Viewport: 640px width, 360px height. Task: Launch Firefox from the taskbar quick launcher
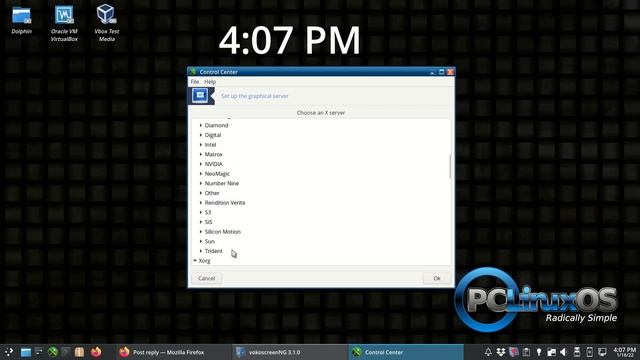point(96,352)
